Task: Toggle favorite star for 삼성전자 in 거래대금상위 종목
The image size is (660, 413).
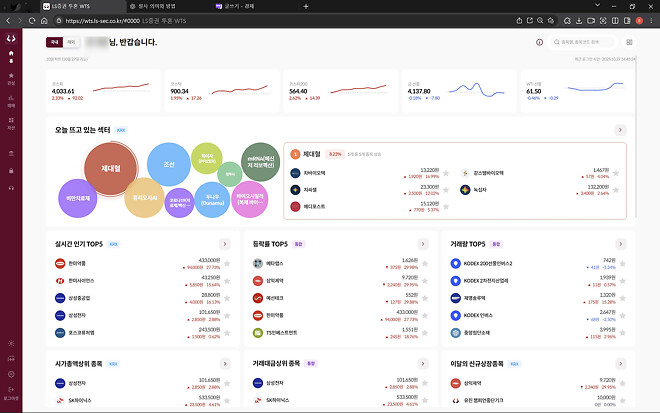Action: click(x=425, y=383)
